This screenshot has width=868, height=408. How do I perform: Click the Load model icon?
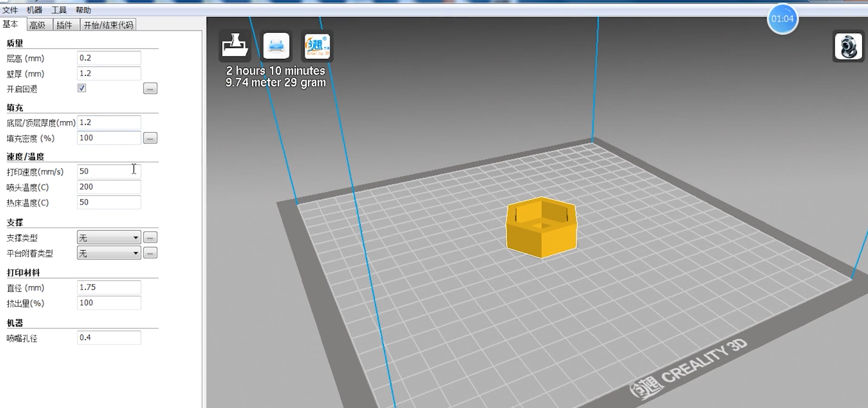tap(235, 46)
